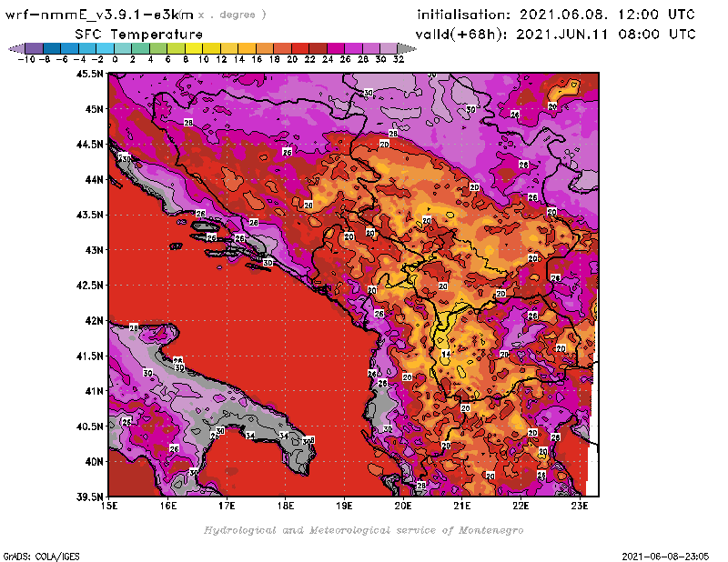Click the timestamp '2021-06-08-23:05'
The height and width of the screenshot is (562, 728).
[x=665, y=557]
